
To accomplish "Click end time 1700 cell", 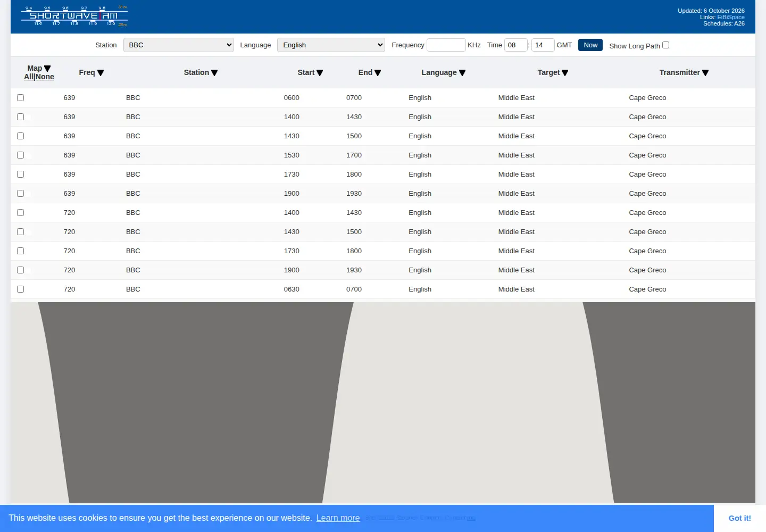I will pos(354,155).
